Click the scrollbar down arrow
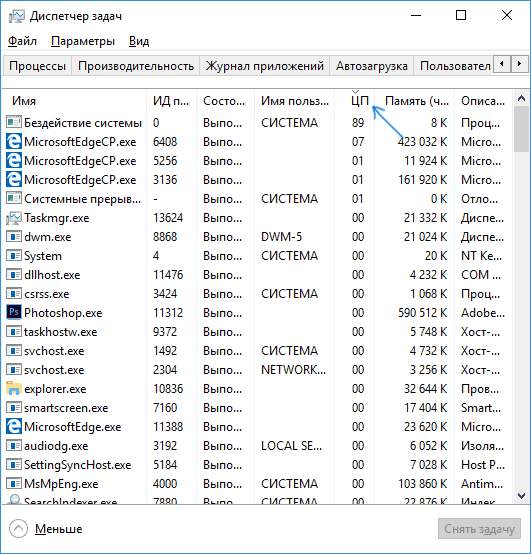Screen dimensions: 531x554 pyautogui.click(x=521, y=496)
